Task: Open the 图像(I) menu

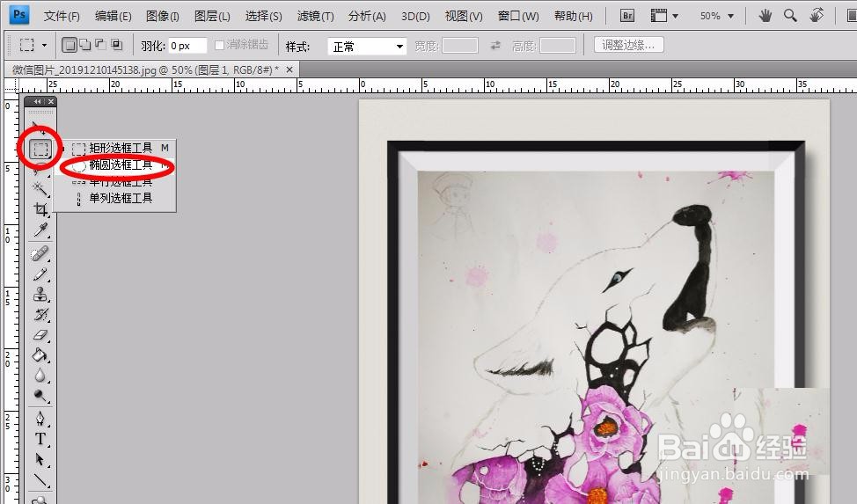Action: pos(162,17)
